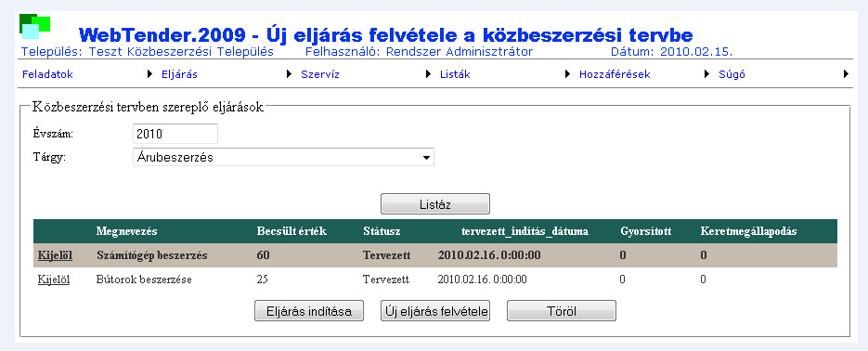Expand the arrow next to Feladatok
This screenshot has width=868, height=351.
pos(150,73)
